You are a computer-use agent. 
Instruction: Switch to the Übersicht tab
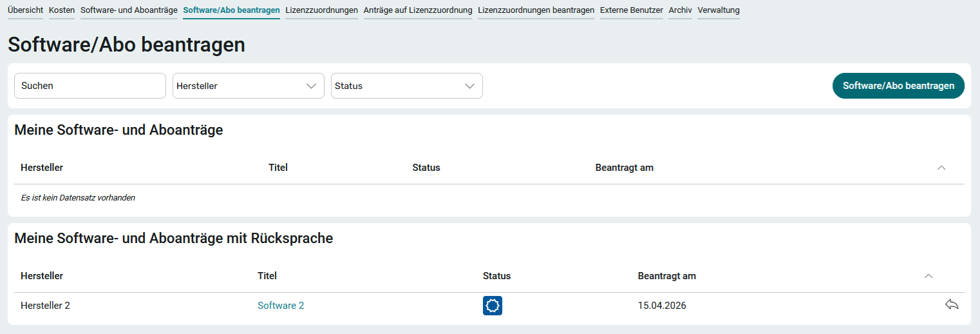tap(25, 10)
